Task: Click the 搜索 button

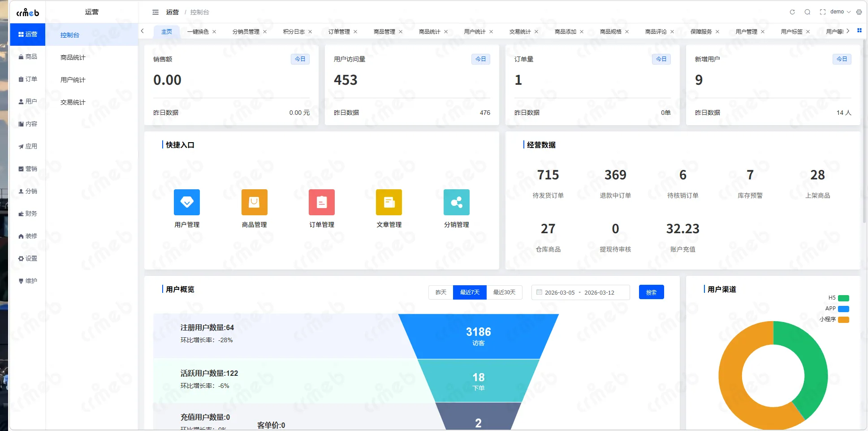Action: coord(651,292)
